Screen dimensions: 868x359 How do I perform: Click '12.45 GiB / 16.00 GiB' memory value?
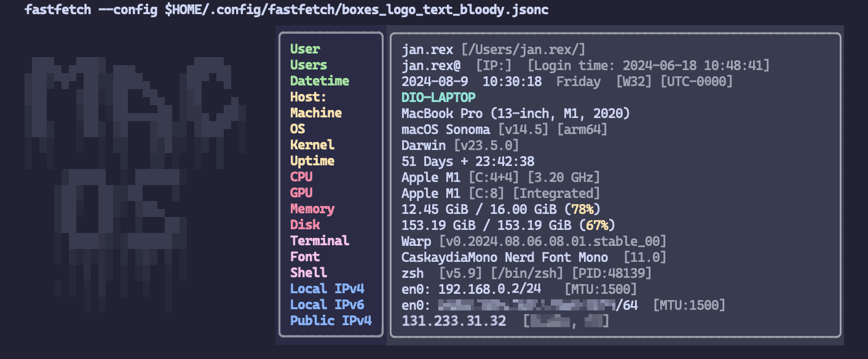pyautogui.click(x=479, y=209)
